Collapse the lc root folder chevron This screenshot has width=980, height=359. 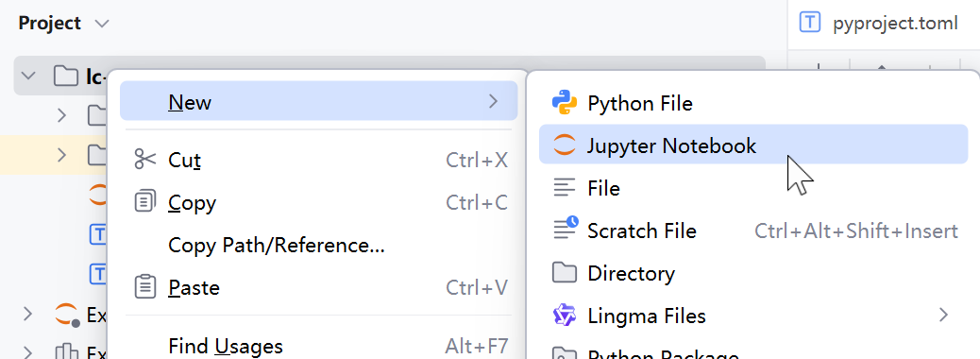tap(28, 76)
